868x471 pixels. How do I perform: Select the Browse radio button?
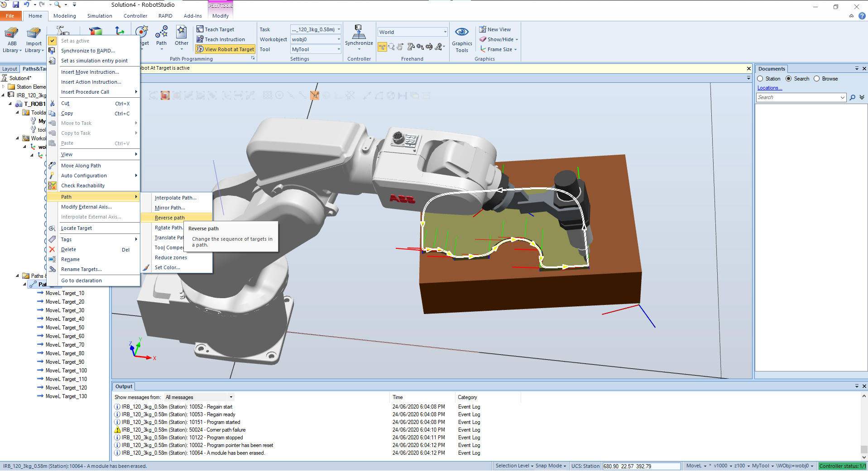pos(817,79)
